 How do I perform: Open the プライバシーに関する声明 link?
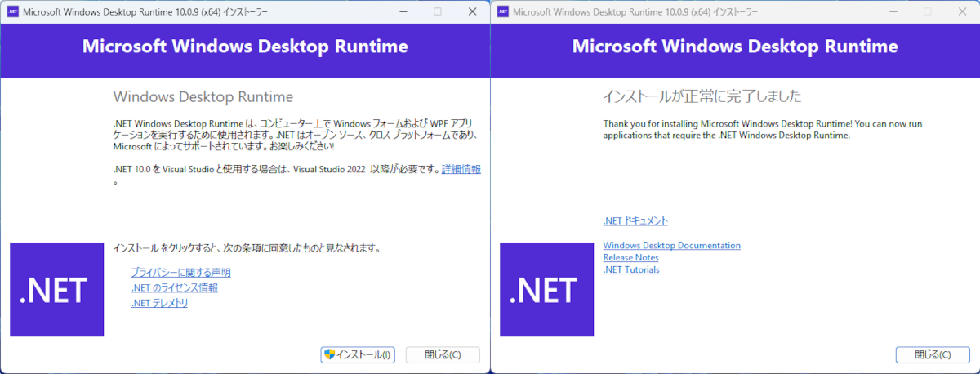click(x=180, y=273)
